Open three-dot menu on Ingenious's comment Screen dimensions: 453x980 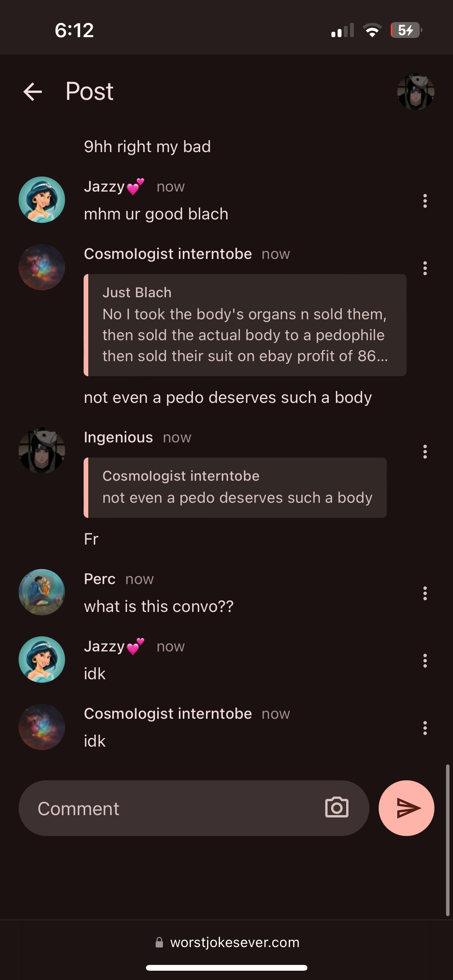pos(425,452)
